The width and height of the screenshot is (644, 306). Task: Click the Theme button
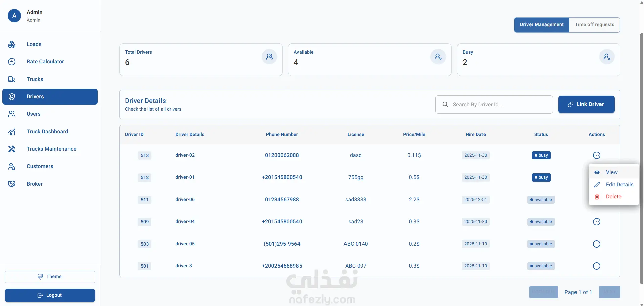(50, 277)
